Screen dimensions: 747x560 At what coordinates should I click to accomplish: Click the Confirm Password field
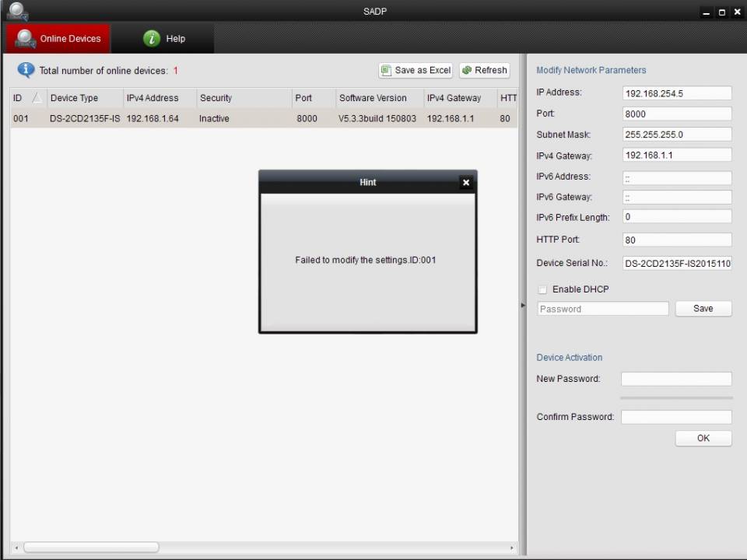click(676, 417)
